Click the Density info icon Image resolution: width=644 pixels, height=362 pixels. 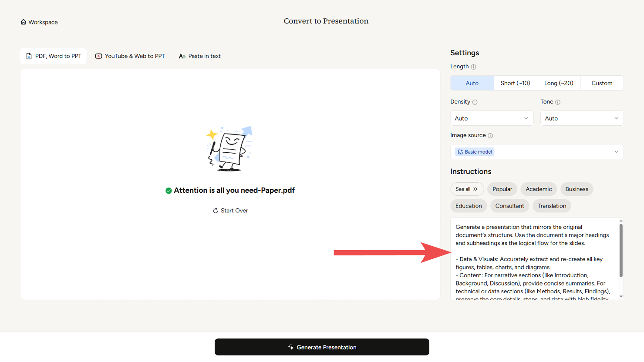475,102
